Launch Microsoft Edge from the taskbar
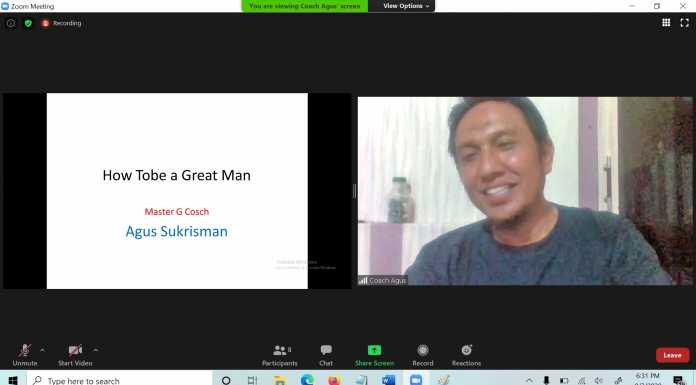Viewport: 696px width, 385px height. pos(307,380)
